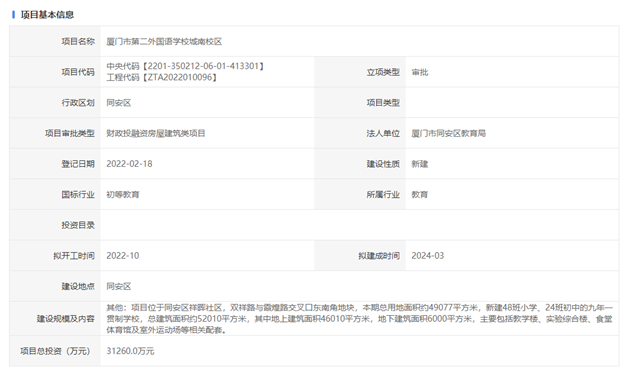Select the construction scale description paragraph
The width and height of the screenshot is (625, 375).
[359, 319]
